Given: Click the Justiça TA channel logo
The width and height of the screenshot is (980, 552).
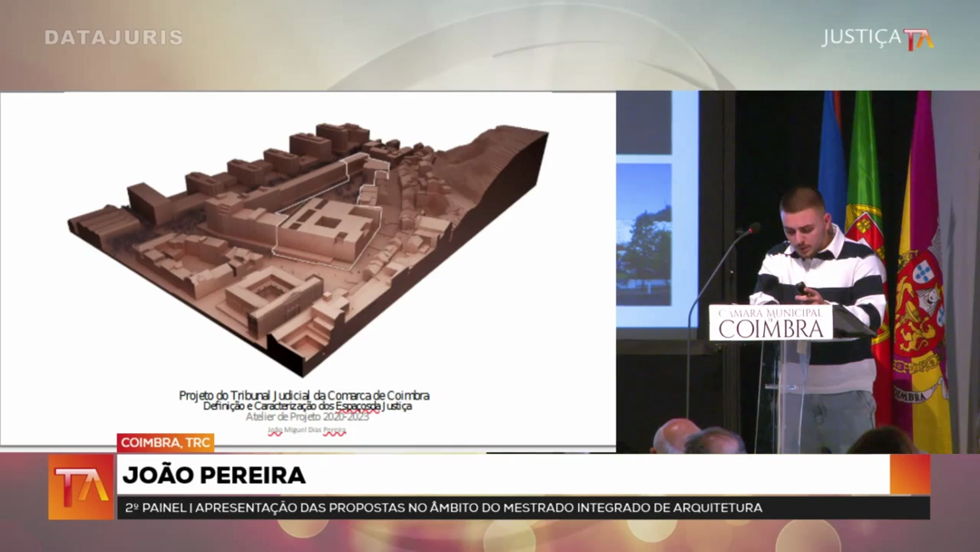Looking at the screenshot, I should [877, 38].
